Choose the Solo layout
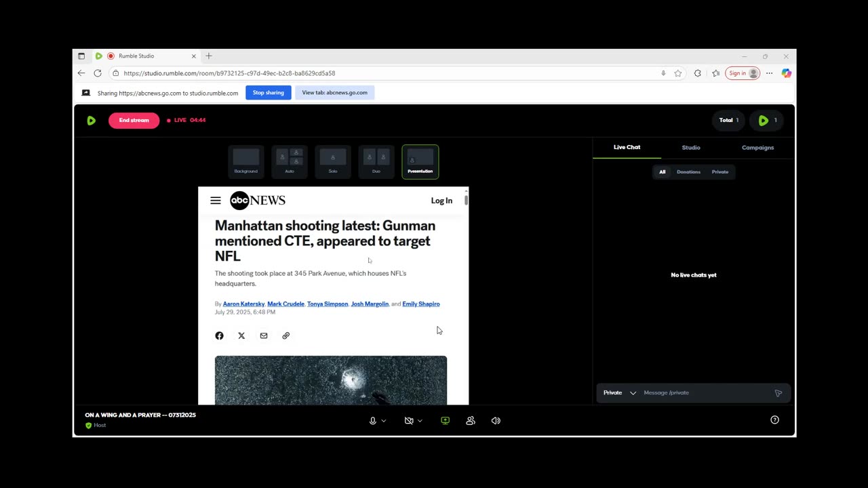Viewport: 868px width, 488px height. tap(333, 161)
